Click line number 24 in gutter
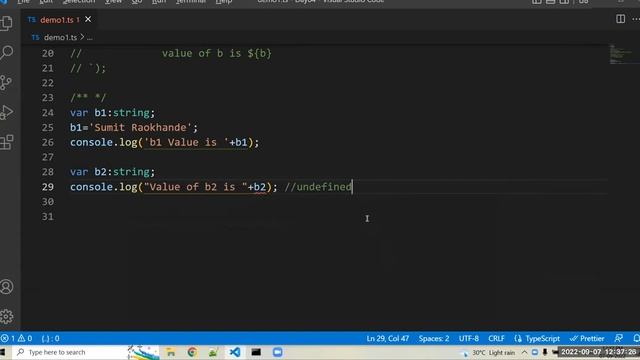 tap(48, 113)
